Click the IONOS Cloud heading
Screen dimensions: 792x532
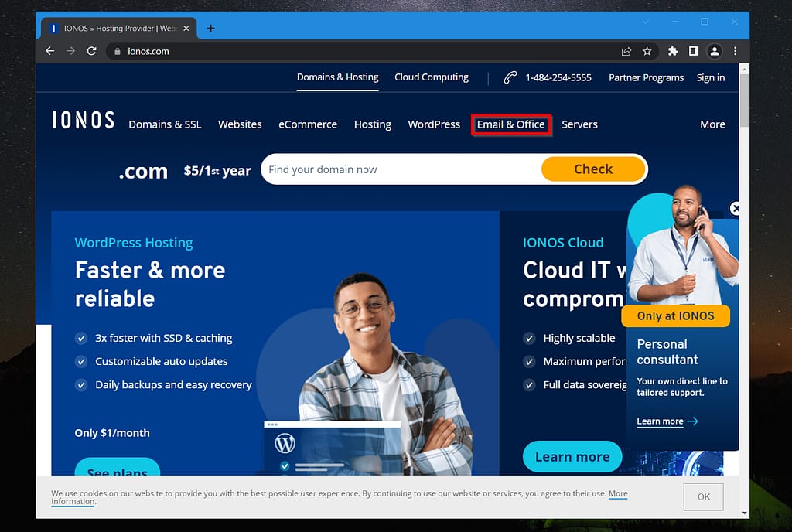pyautogui.click(x=563, y=243)
